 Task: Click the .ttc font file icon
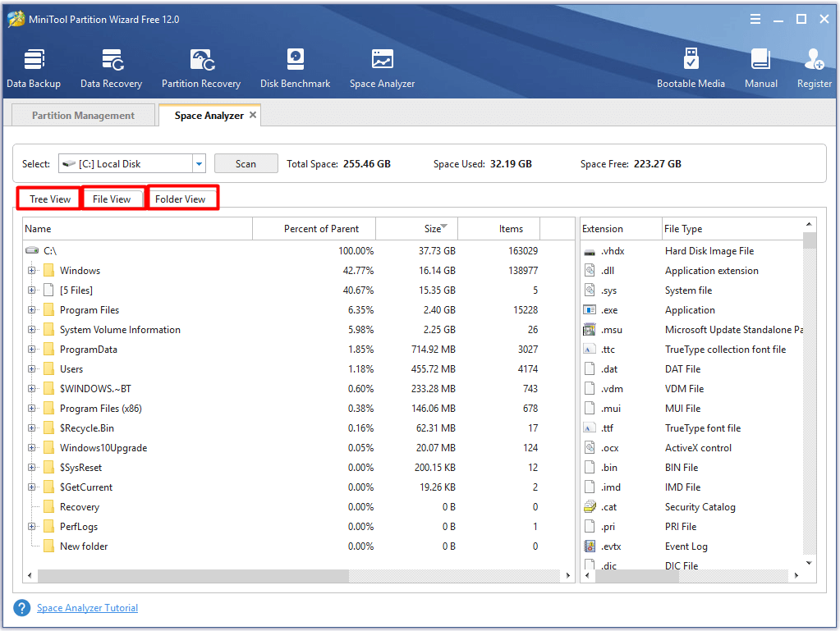(x=590, y=350)
